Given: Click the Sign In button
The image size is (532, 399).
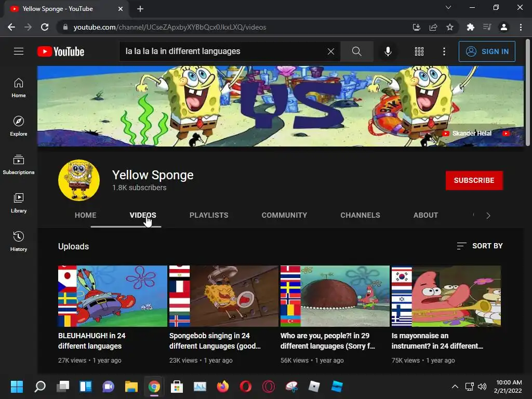Looking at the screenshot, I should (x=487, y=51).
